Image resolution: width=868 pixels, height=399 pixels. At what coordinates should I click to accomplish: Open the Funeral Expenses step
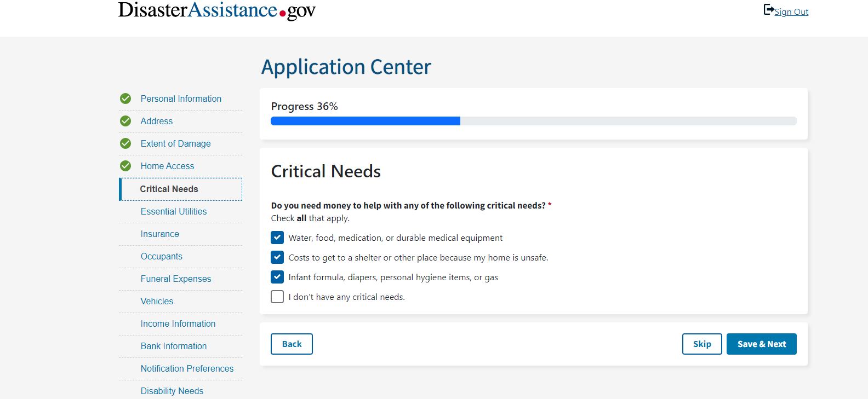[176, 279]
